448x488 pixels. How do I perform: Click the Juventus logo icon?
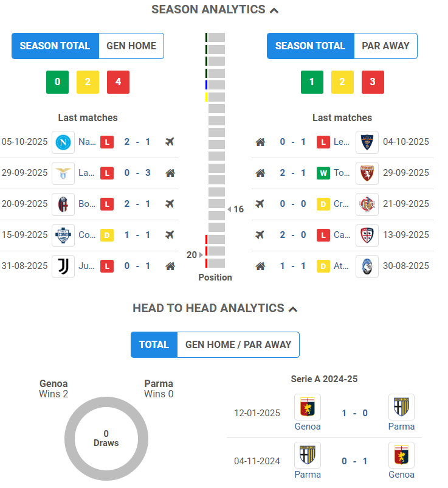click(x=63, y=266)
